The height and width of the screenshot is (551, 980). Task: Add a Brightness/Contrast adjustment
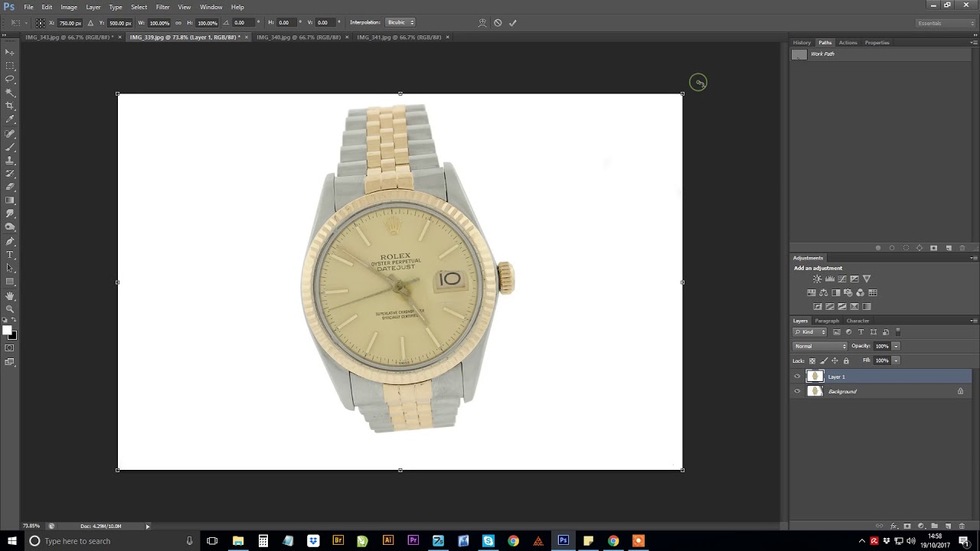click(817, 279)
